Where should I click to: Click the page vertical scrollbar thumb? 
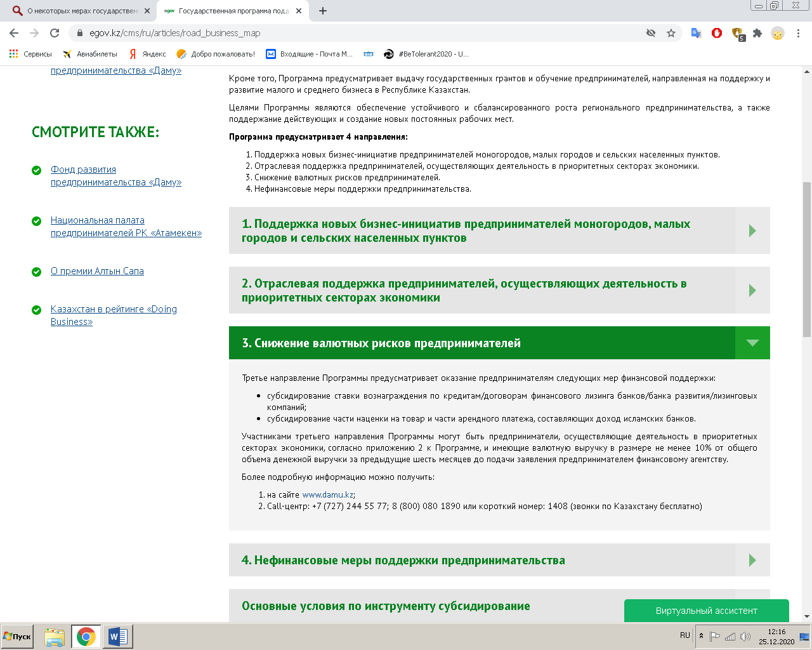(x=807, y=259)
